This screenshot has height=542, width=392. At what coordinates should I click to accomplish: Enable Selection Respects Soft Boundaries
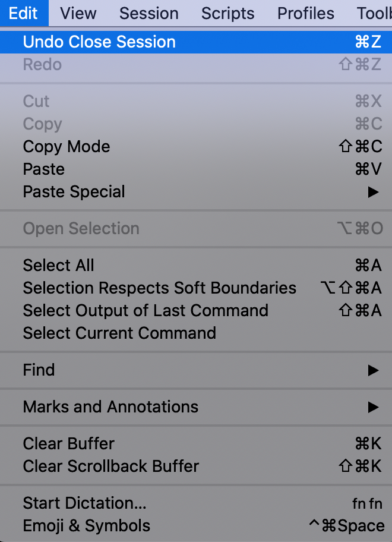159,288
